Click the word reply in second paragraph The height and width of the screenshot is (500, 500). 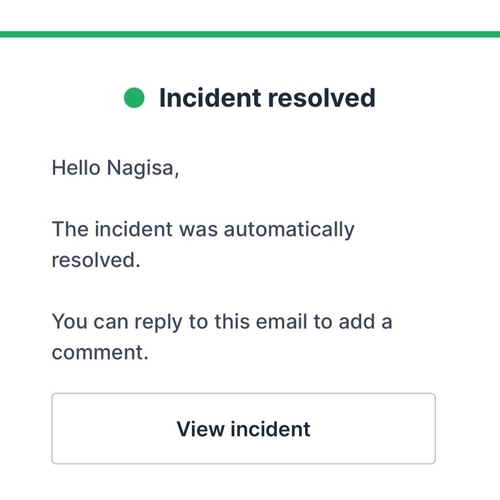coord(158,323)
